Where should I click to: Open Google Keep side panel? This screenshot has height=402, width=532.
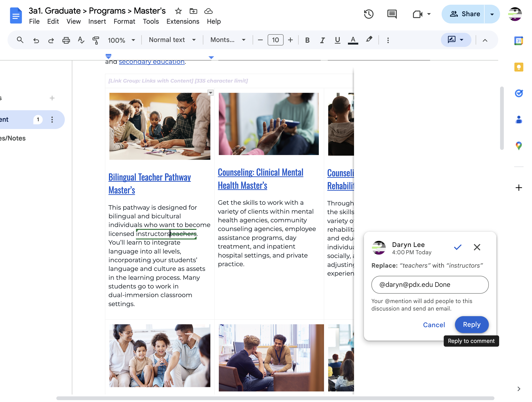pyautogui.click(x=519, y=67)
